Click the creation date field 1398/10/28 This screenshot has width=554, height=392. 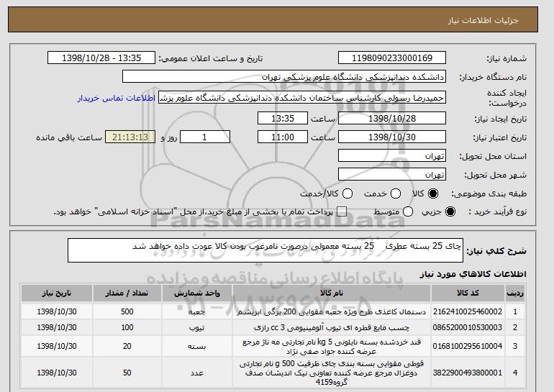pos(392,118)
